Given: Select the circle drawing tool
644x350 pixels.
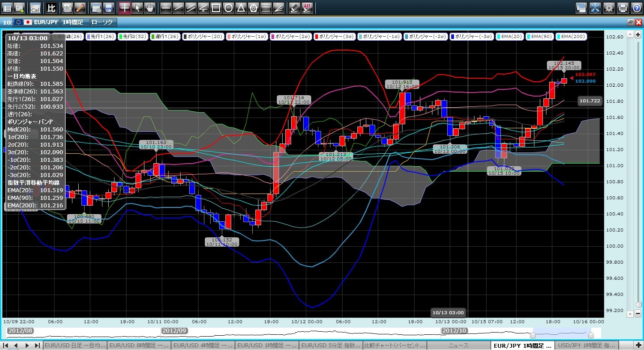Looking at the screenshot, I should [x=228, y=8].
